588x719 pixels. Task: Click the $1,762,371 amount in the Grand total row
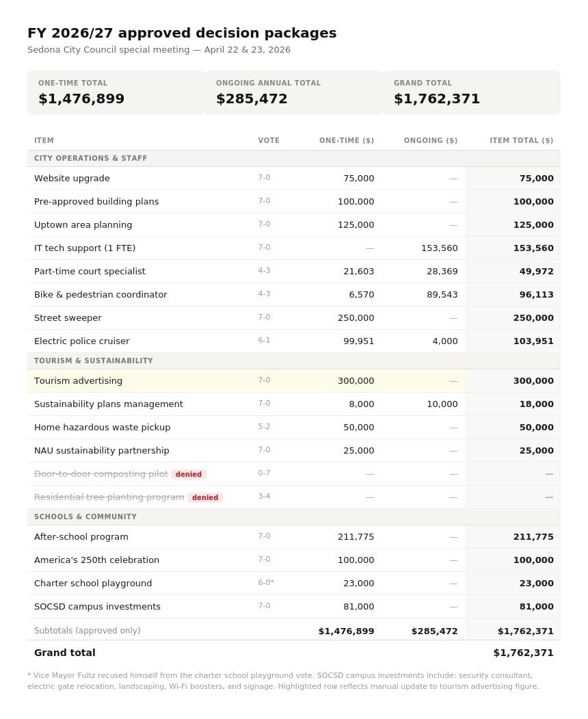coord(523,653)
